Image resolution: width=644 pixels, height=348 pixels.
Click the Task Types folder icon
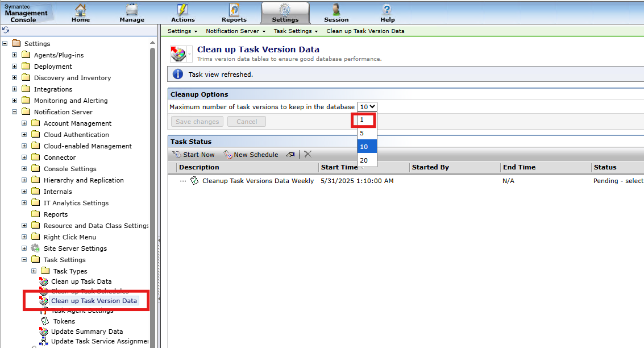[45, 271]
